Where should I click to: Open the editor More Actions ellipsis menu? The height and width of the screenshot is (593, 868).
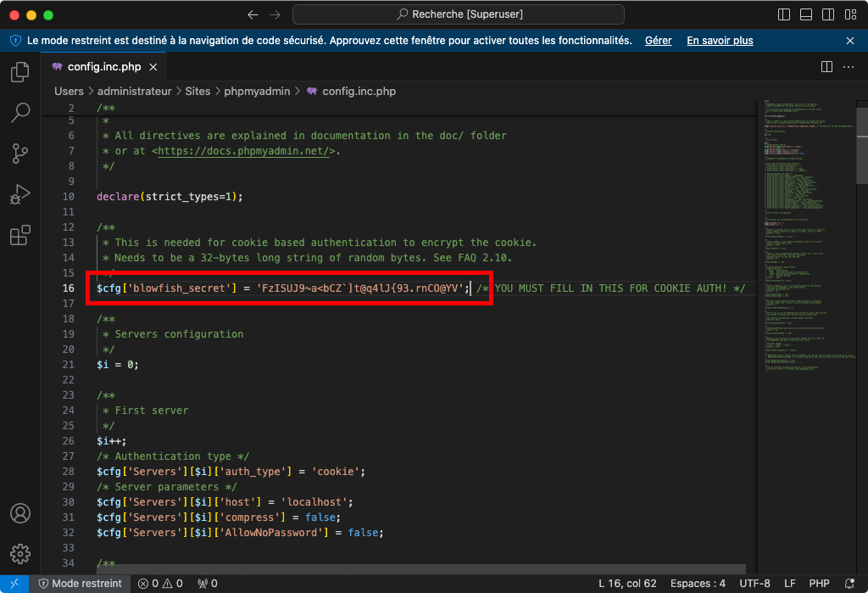pos(849,67)
